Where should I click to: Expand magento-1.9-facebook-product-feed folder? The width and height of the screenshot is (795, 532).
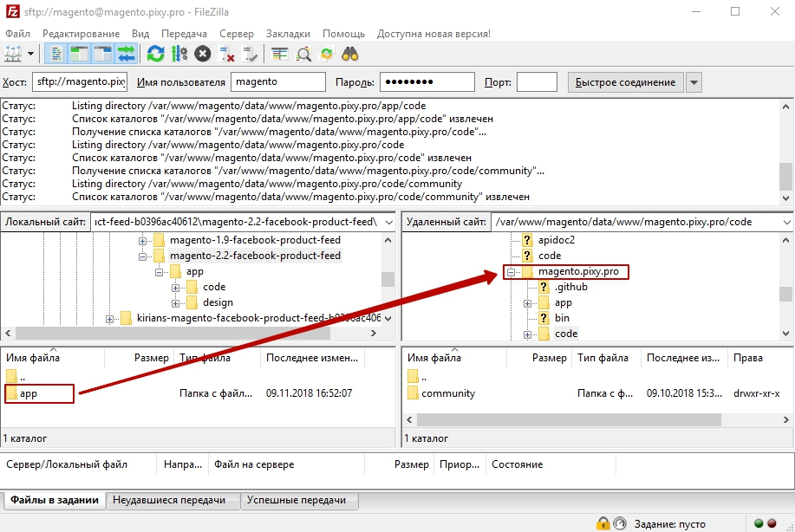[142, 241]
